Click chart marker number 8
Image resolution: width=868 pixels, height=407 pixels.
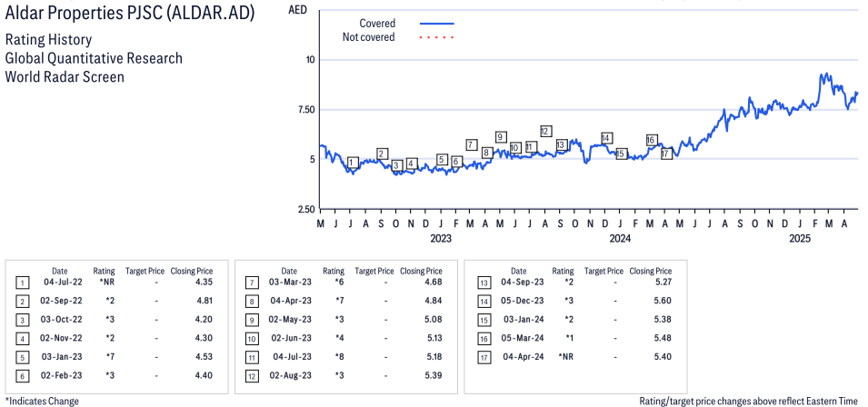486,153
